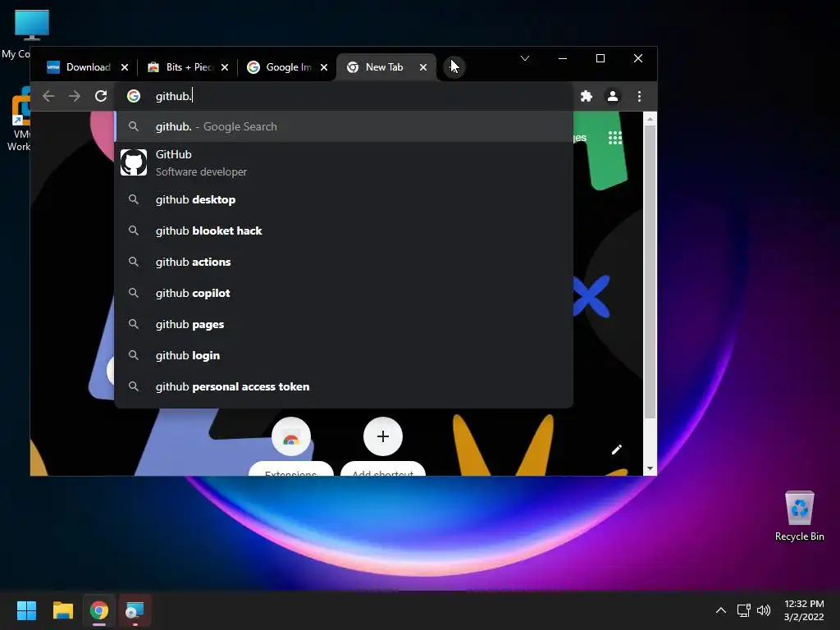Click the Google logo in address bar
The image size is (840, 630).
coord(134,96)
